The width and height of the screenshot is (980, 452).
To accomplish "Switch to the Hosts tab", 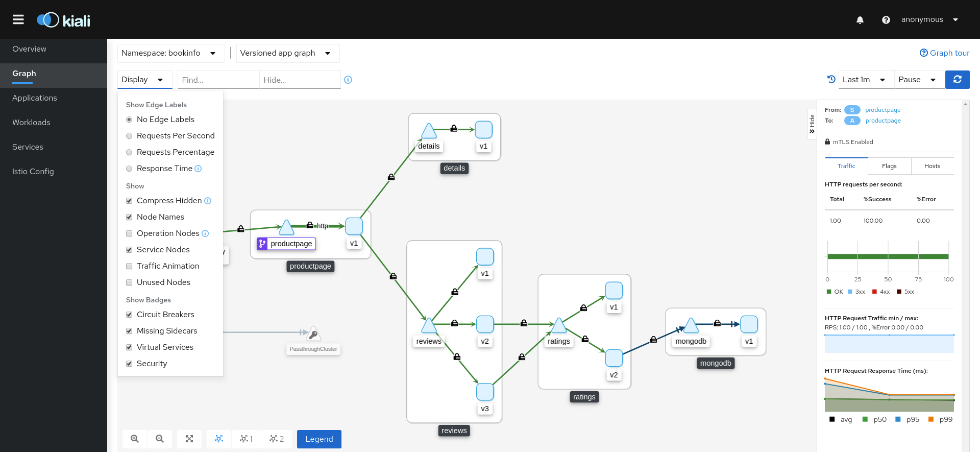I will pos(932,166).
